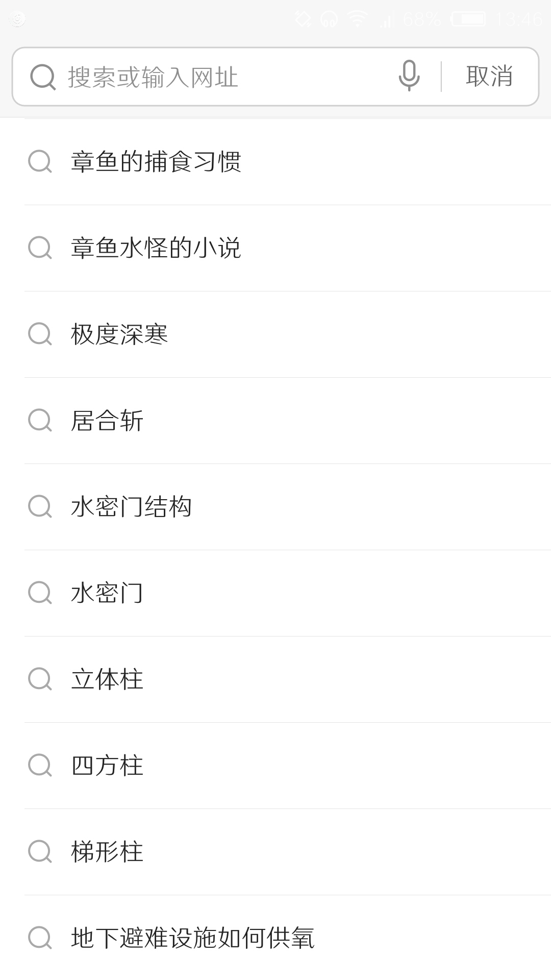Tap the search icon beside 水密门结构

coord(40,507)
